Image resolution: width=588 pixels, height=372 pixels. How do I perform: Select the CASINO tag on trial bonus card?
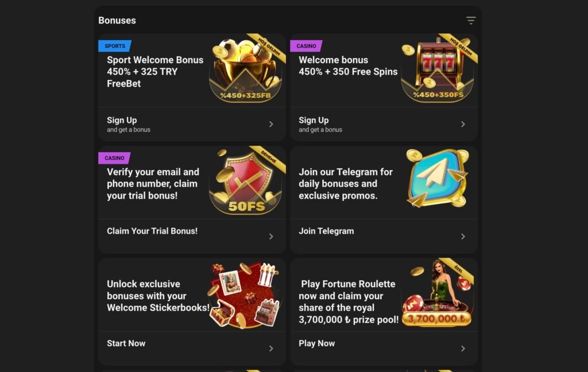coord(114,158)
